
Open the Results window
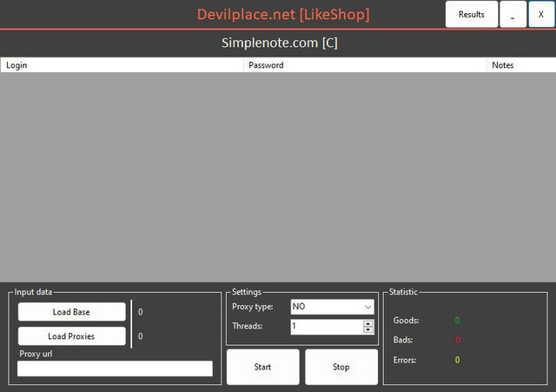[472, 14]
